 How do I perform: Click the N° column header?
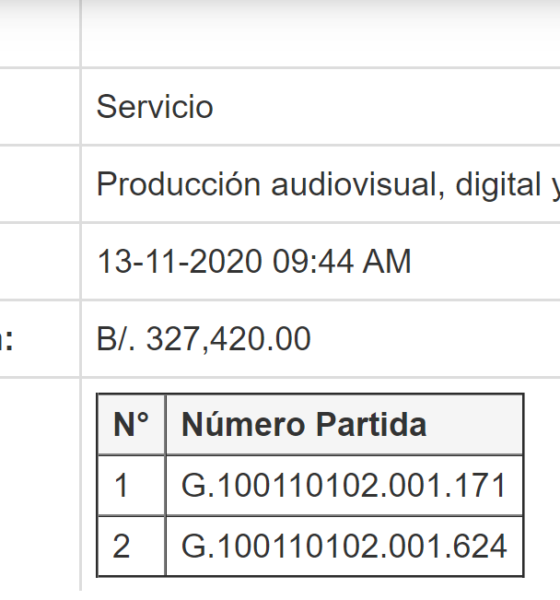click(131, 425)
